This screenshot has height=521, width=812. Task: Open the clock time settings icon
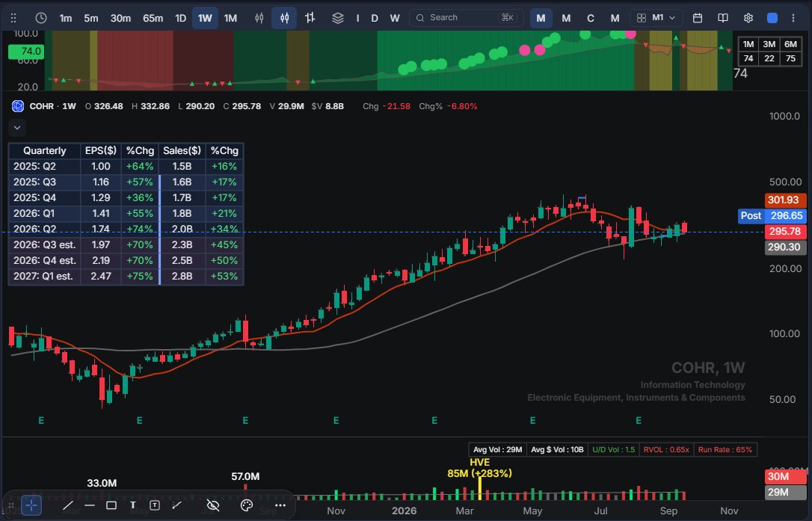click(41, 18)
